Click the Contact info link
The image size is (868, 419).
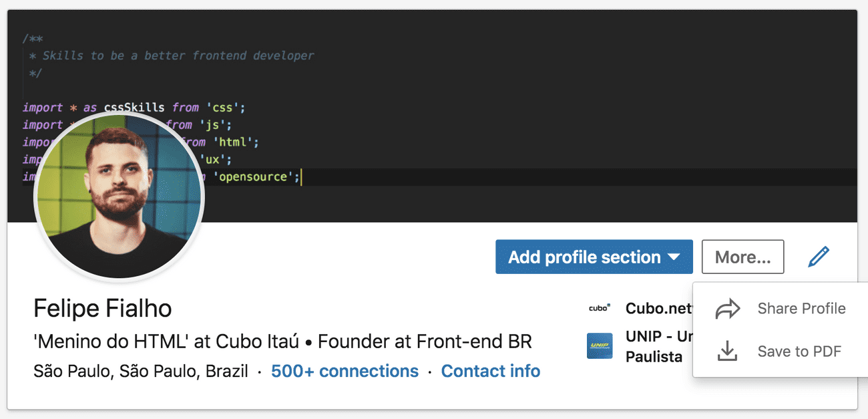click(x=491, y=371)
